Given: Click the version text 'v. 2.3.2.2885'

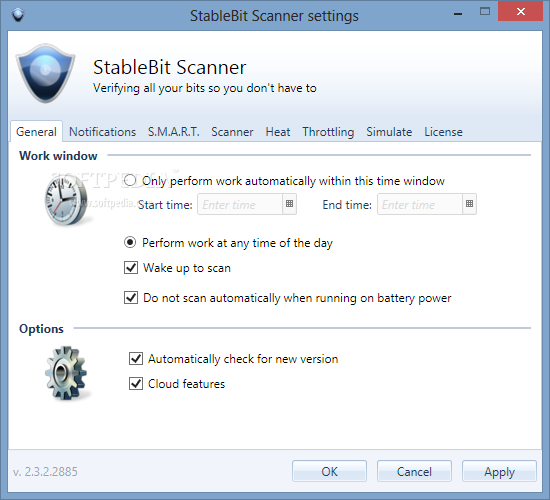Looking at the screenshot, I should (x=45, y=471).
